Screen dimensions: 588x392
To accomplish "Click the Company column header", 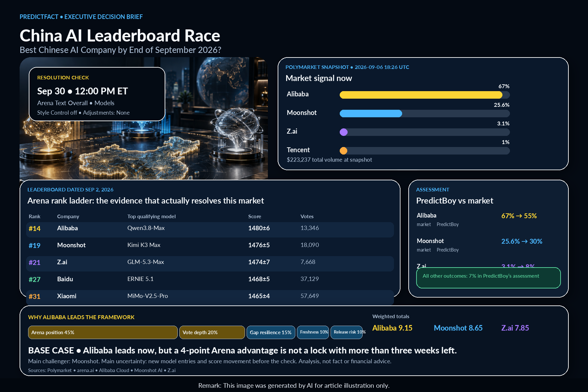I will point(68,216).
